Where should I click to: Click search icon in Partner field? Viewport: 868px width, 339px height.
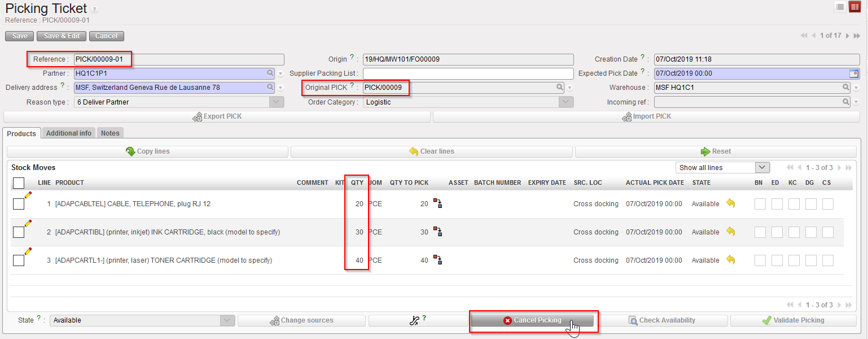(271, 73)
